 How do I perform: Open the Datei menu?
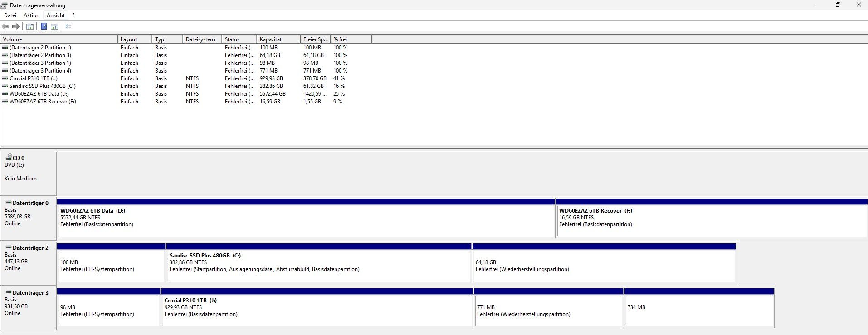10,15
